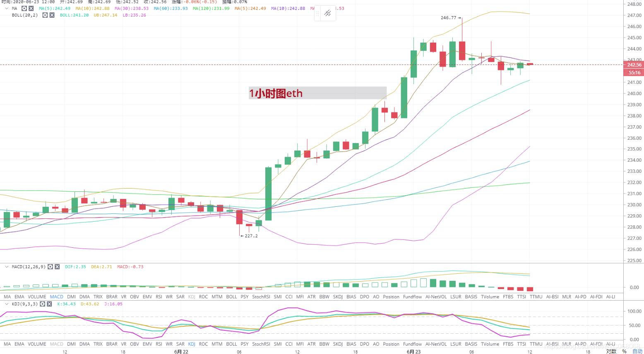Screen dimensions: 644x354
Task: Select EMA tab in MACD panel tab row
Action: click(x=19, y=297)
